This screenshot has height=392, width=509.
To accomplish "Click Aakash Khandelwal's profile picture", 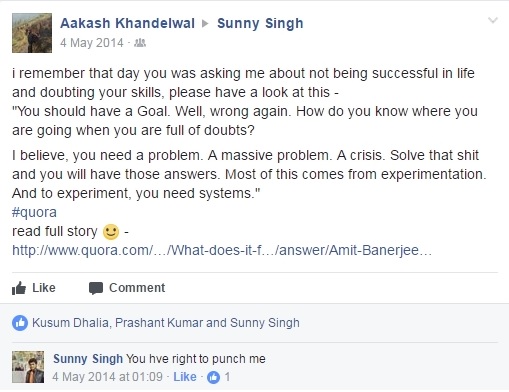I will click(32, 33).
